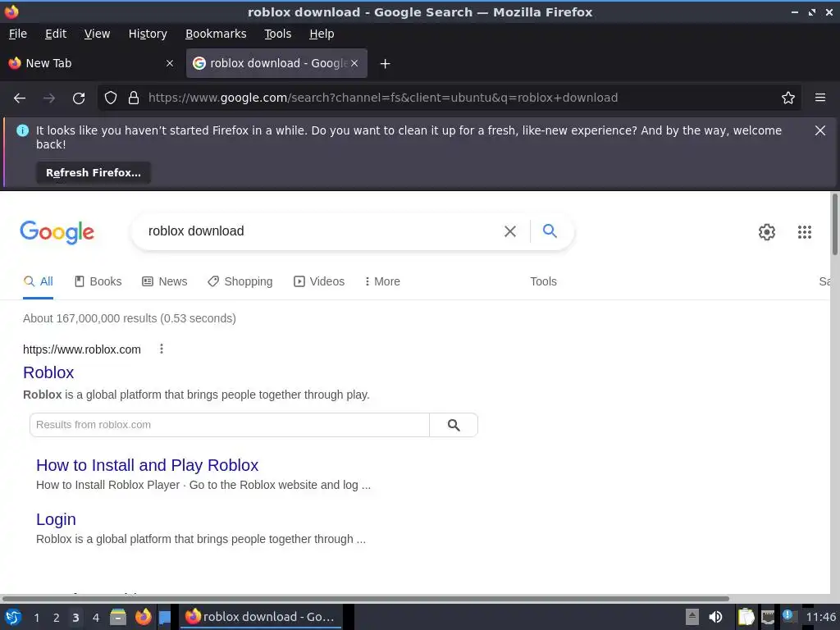Switch to workspace 2 in the pager
The image size is (840, 630).
pos(56,618)
